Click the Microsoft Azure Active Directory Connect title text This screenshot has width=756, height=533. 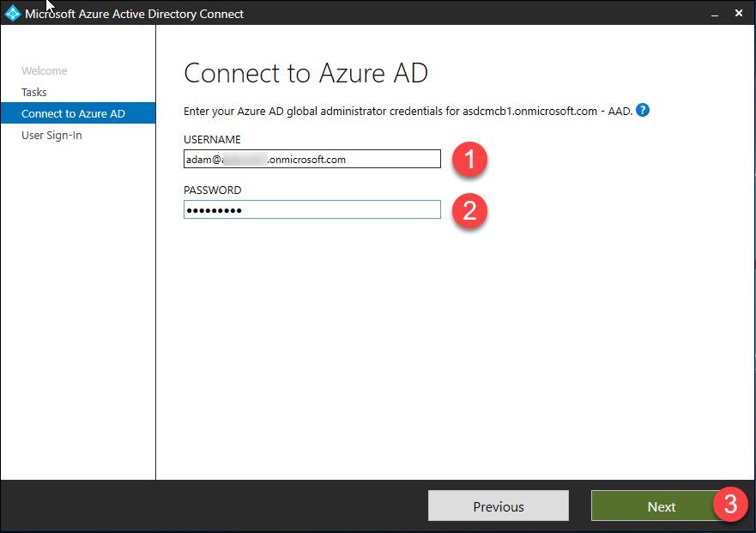(134, 14)
